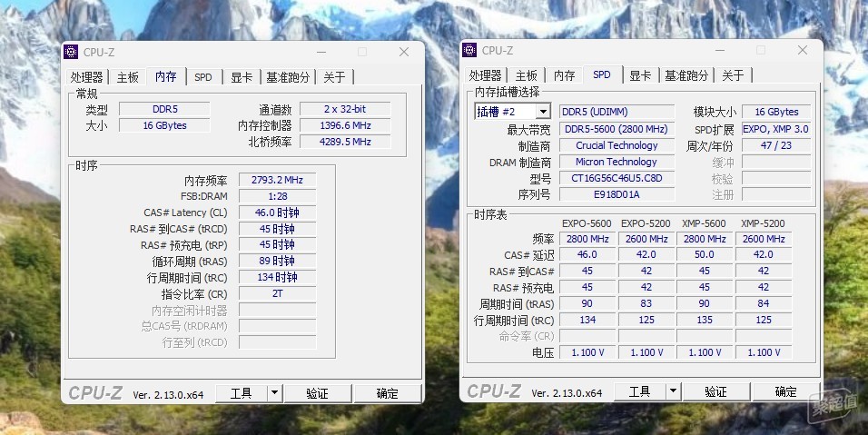The image size is (868, 435).
Task: Click the 134 时钟 tRC value
Action: (x=277, y=277)
